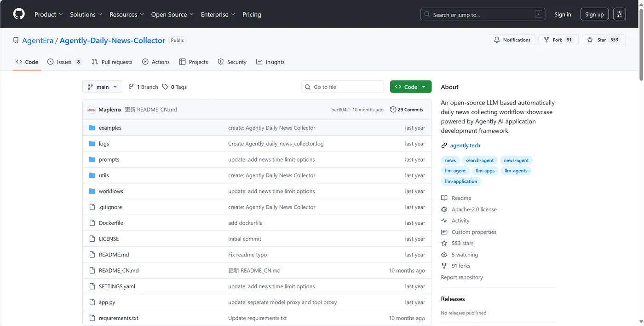
Task: Click the examples folder icon
Action: point(92,128)
